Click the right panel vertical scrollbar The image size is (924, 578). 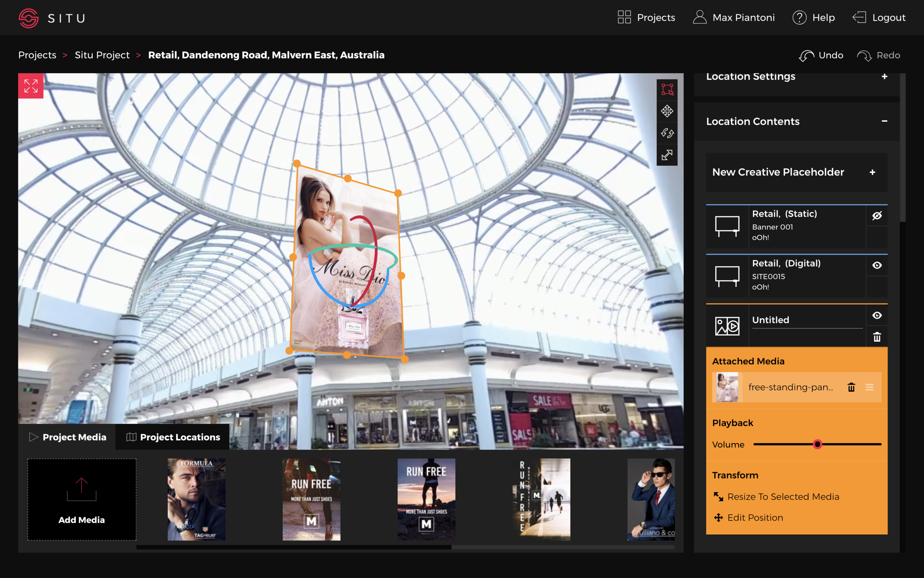click(x=903, y=147)
